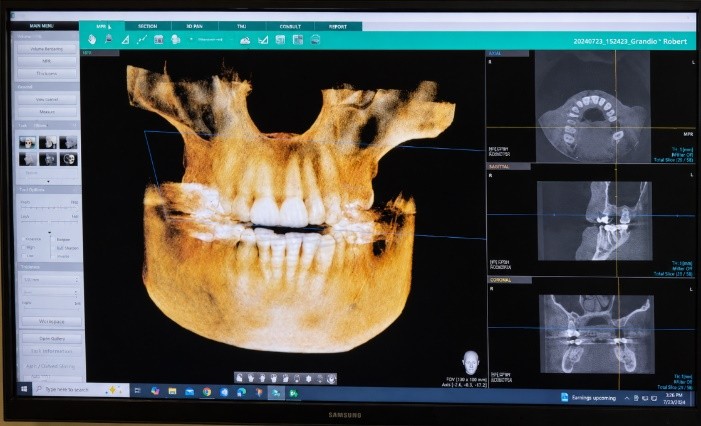
Task: Open Task View on the taskbar
Action: tap(138, 391)
